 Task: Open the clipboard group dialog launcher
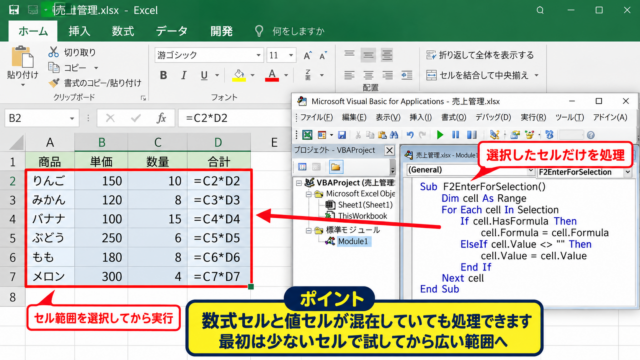point(143,98)
